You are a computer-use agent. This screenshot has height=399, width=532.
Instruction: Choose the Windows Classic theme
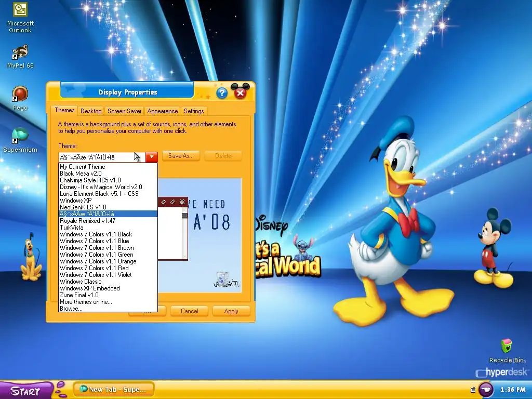[108, 282]
